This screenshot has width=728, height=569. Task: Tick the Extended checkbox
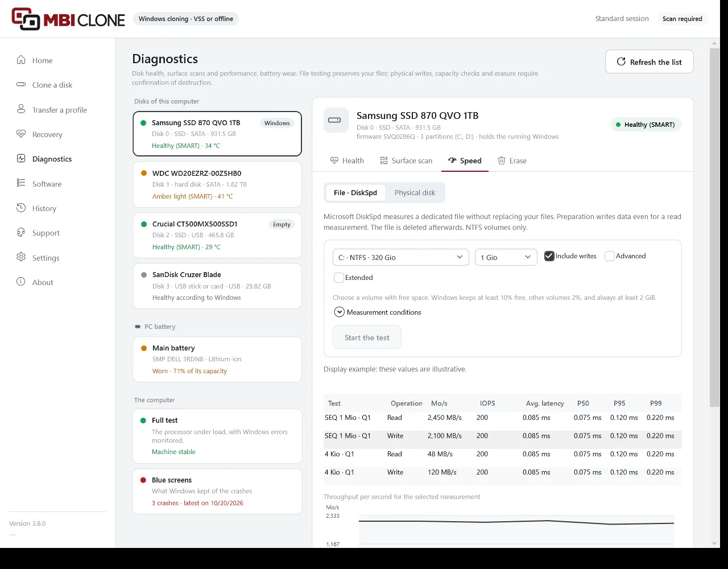click(x=339, y=278)
